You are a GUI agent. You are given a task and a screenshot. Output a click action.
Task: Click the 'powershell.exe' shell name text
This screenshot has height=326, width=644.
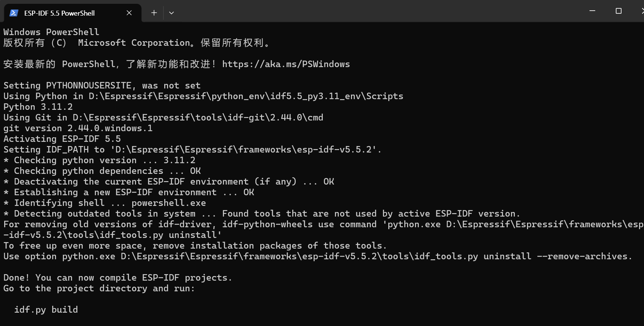[168, 203]
